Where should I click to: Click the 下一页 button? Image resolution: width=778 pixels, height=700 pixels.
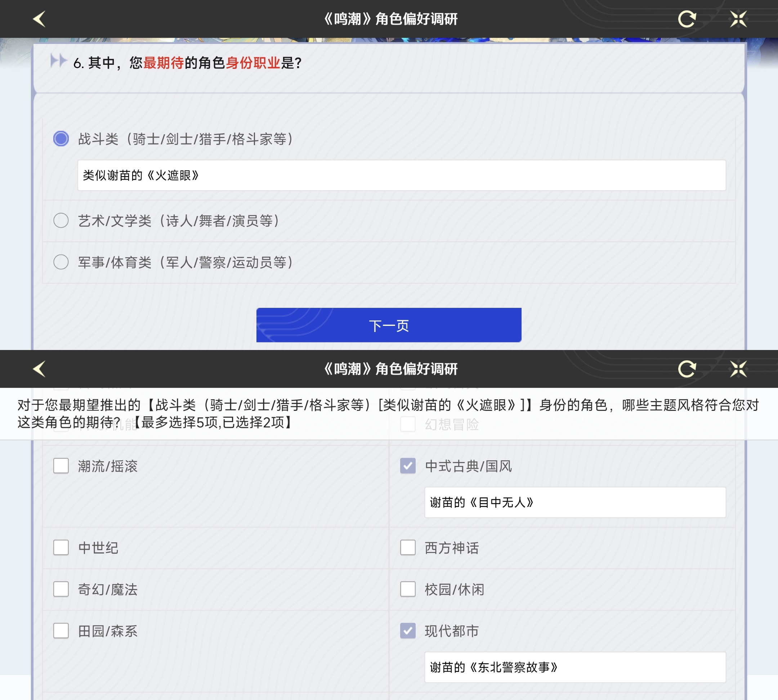(389, 325)
